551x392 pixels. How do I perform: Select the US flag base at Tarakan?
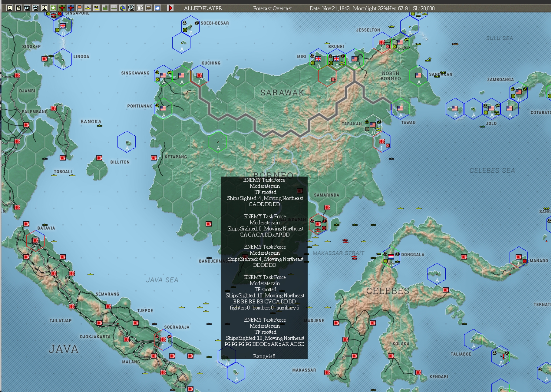(x=373, y=125)
